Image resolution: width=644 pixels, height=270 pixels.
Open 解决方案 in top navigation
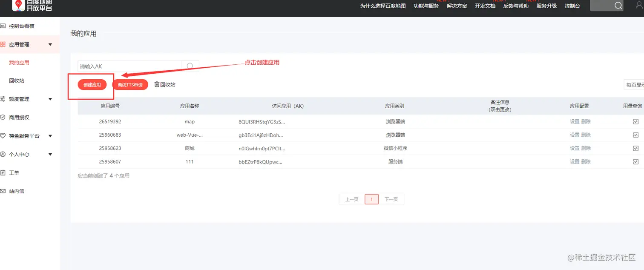pyautogui.click(x=457, y=6)
